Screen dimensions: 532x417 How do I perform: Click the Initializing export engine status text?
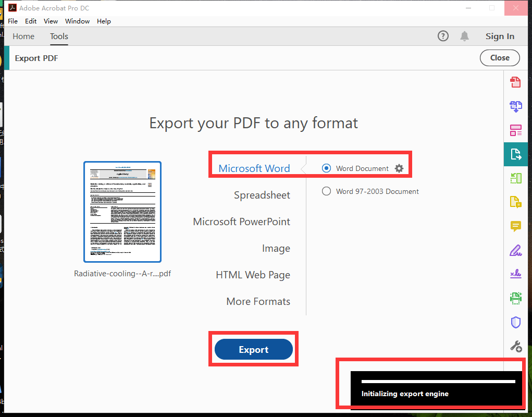pyautogui.click(x=405, y=394)
